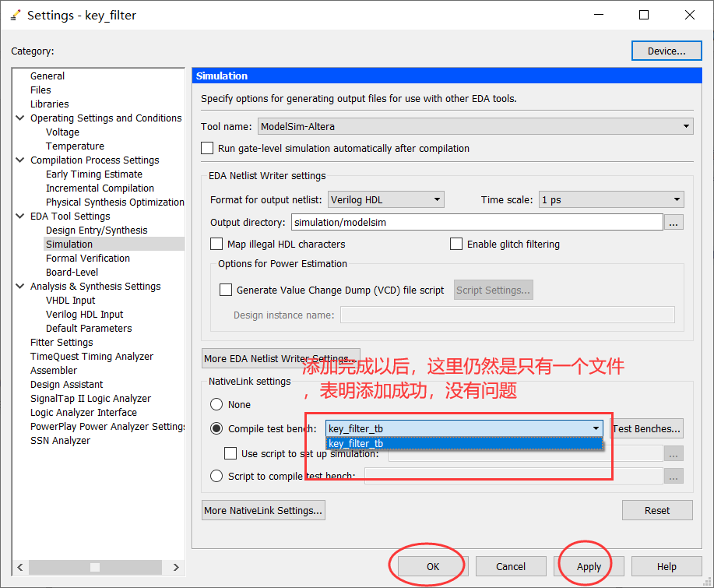Screen dimensions: 714x588
Task: Browse for output directory with ellipsis button
Action: coord(674,222)
